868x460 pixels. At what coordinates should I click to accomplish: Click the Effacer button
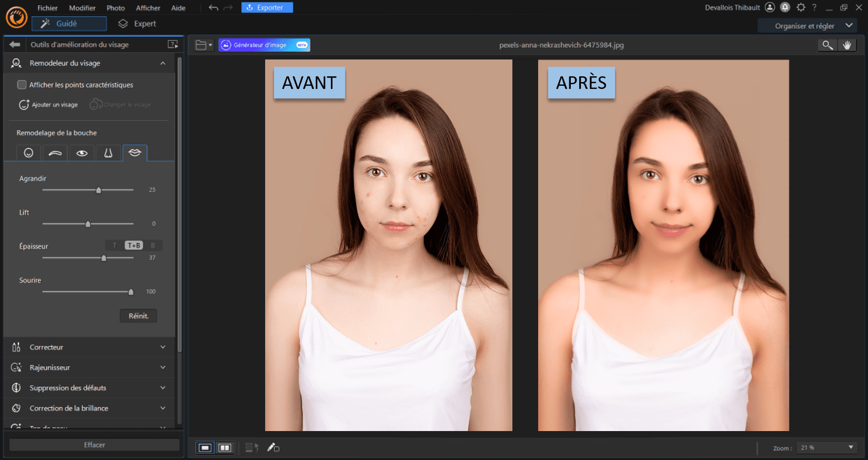pos(95,445)
